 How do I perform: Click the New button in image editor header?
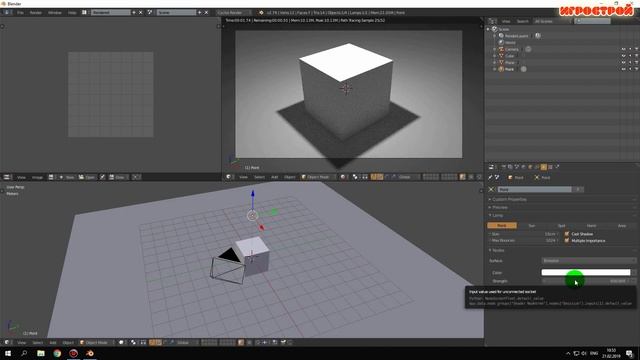coord(67,177)
